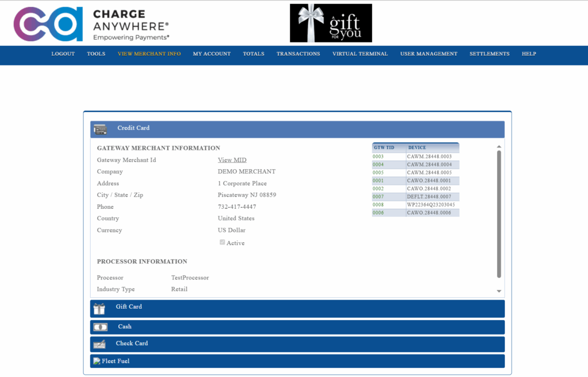This screenshot has height=377, width=588.
Task: Toggle the Active checkbox
Action: tap(222, 242)
